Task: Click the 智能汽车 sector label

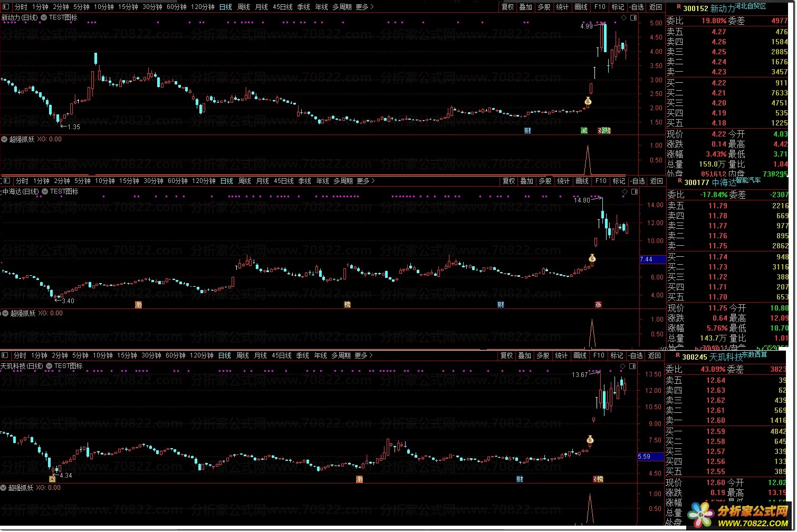Action: pos(748,180)
